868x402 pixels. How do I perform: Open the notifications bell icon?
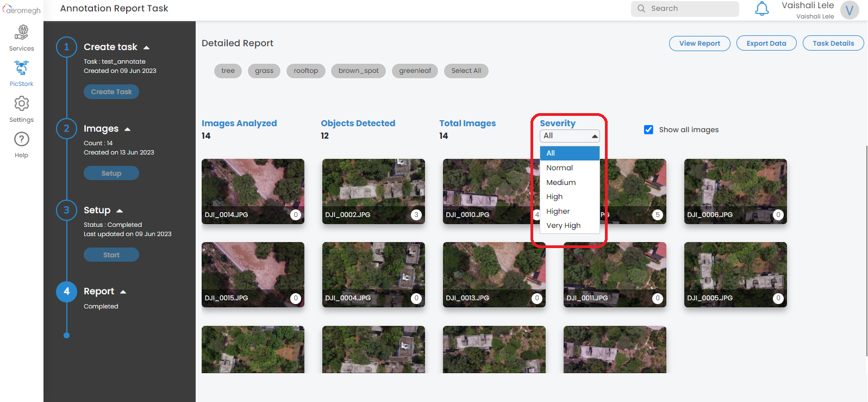coord(762,9)
